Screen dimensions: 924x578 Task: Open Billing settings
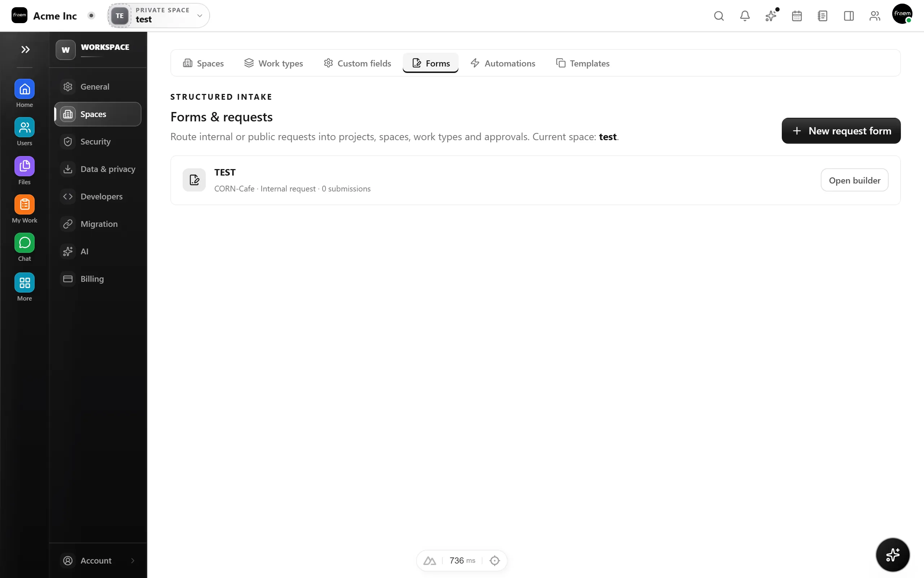98,279
